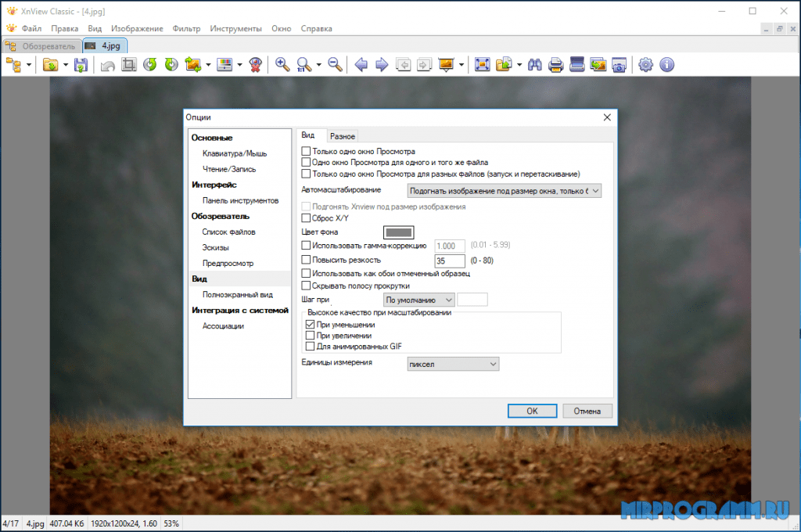This screenshot has width=801, height=532.
Task: Check 'Одно окно Просмотра для одного и того же файла'
Action: 306,163
